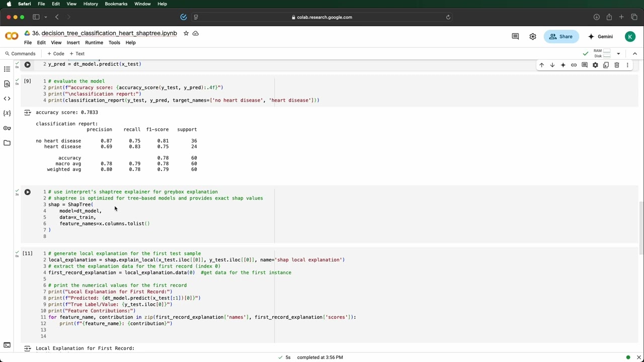
Task: Run the ShapTree explainer cell
Action: coord(28,192)
